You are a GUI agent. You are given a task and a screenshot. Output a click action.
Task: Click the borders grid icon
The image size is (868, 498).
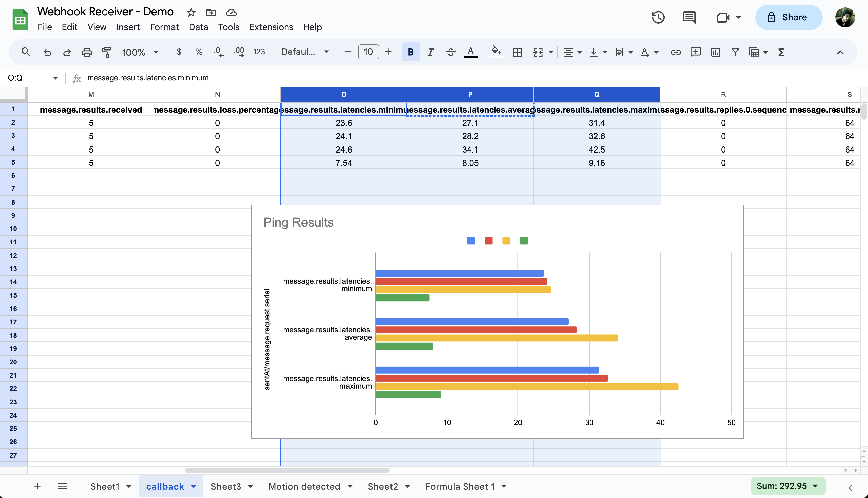pyautogui.click(x=517, y=52)
